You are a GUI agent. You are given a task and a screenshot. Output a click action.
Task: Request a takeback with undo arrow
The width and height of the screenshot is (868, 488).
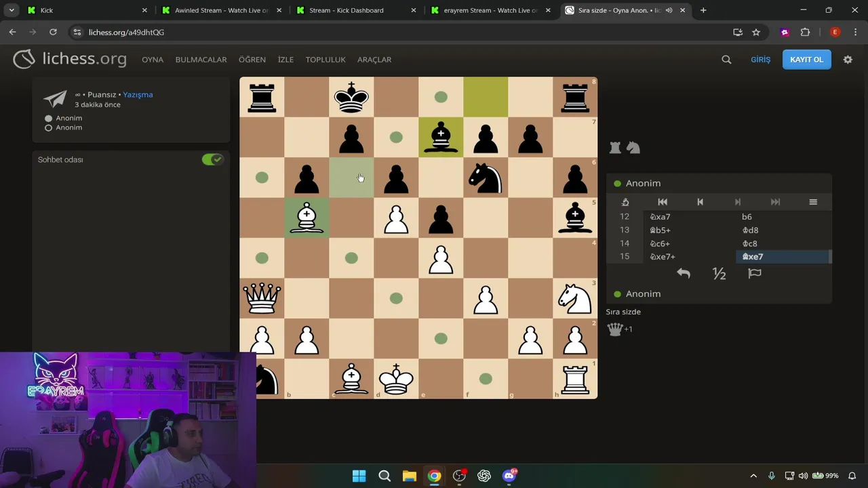click(x=684, y=273)
